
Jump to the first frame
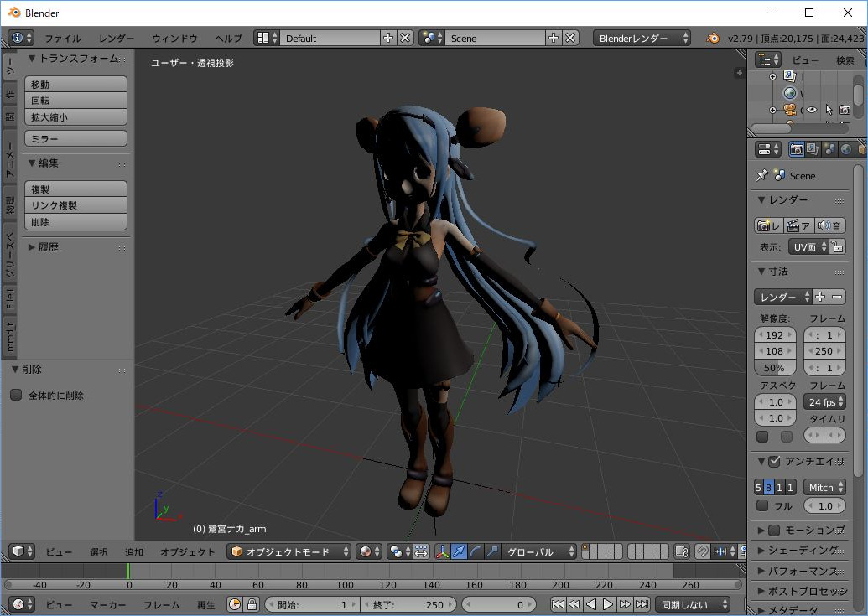pyautogui.click(x=558, y=604)
